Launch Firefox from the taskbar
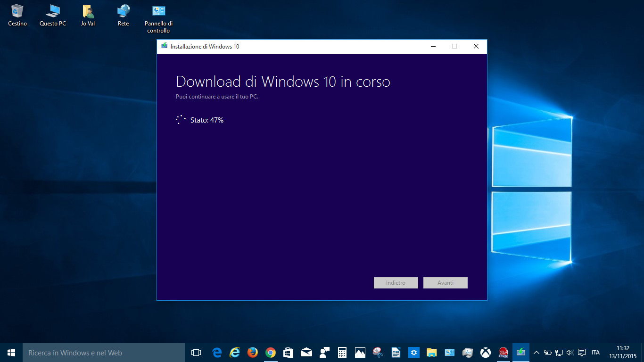 [253, 353]
